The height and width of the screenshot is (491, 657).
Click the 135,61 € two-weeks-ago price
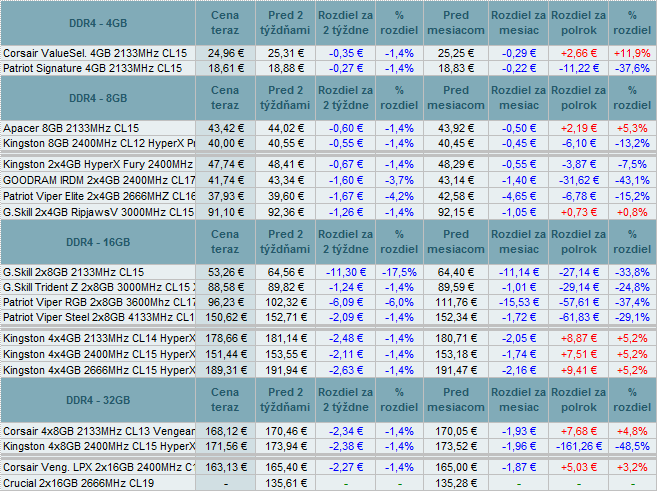(x=286, y=483)
